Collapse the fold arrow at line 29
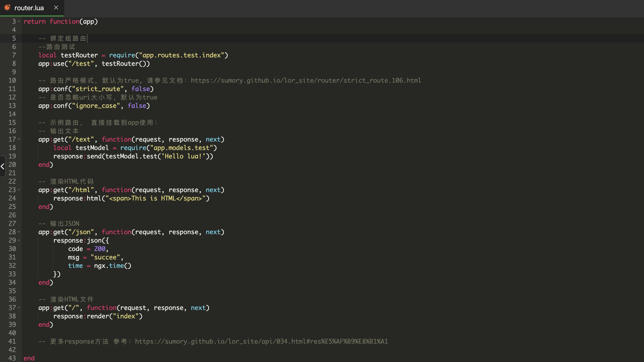Viewport: 644px width, 362px height. 19,240
